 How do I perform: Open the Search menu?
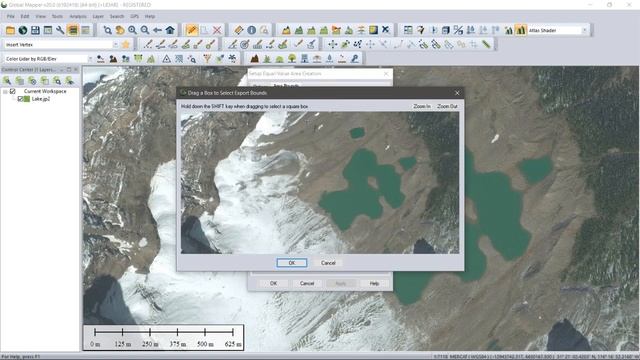pos(117,16)
